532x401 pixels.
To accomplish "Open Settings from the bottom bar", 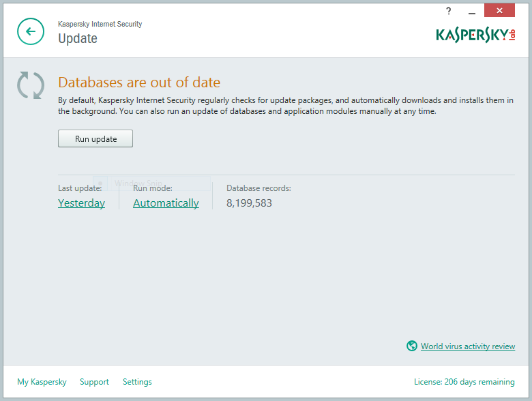I will pos(137,382).
